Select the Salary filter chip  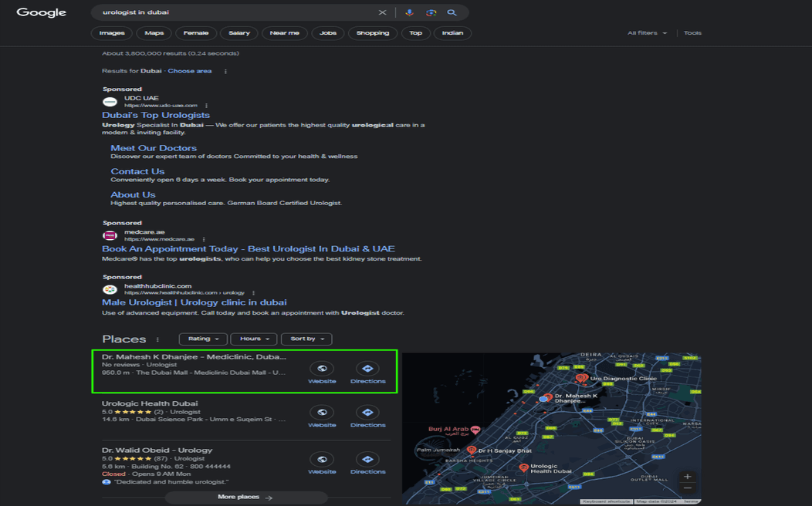coord(239,33)
